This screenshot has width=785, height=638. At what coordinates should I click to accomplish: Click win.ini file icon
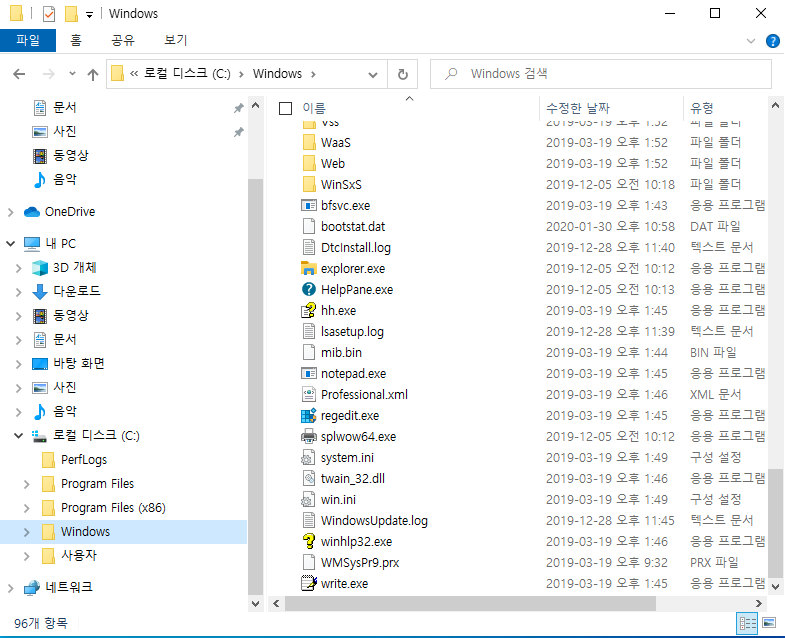tap(309, 500)
